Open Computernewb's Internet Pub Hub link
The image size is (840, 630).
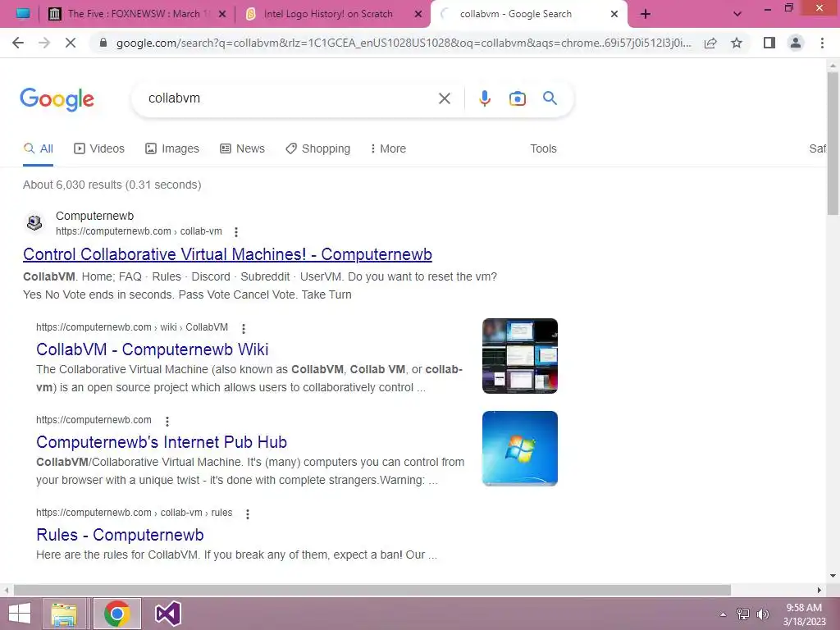(162, 442)
